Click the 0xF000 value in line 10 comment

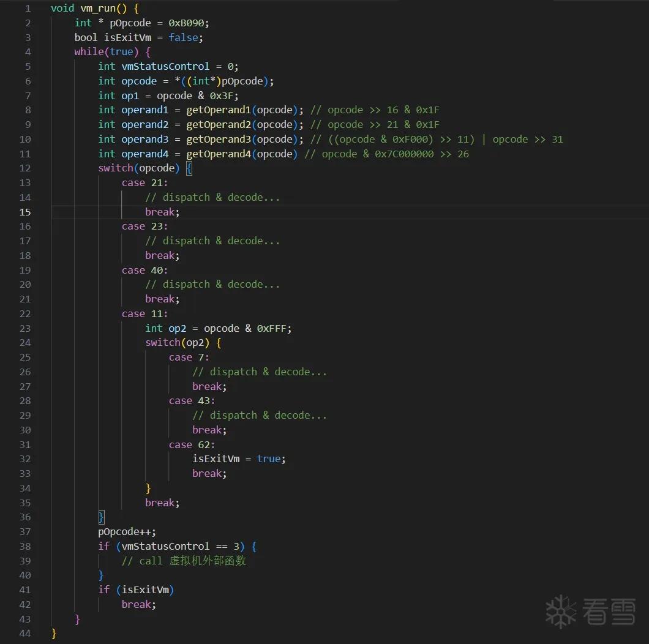pyautogui.click(x=410, y=140)
